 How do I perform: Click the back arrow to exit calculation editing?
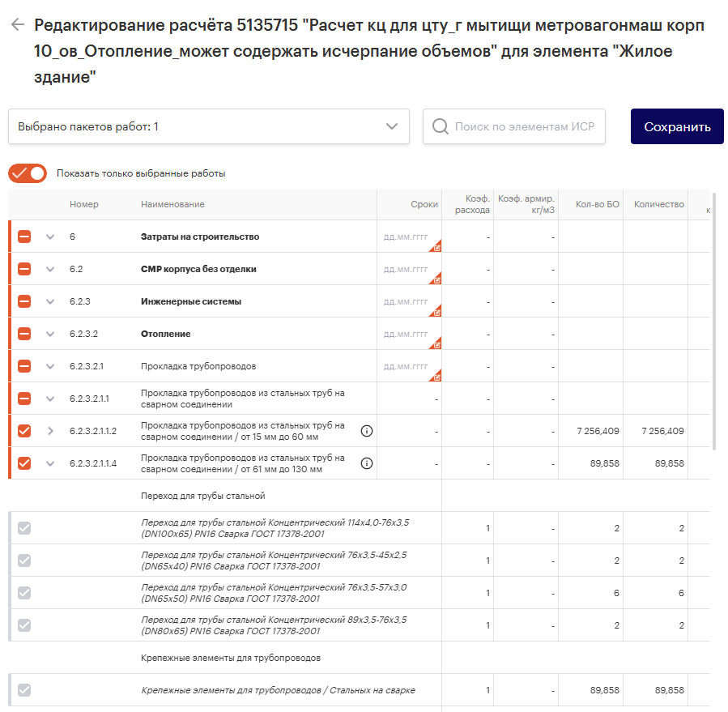[x=16, y=26]
